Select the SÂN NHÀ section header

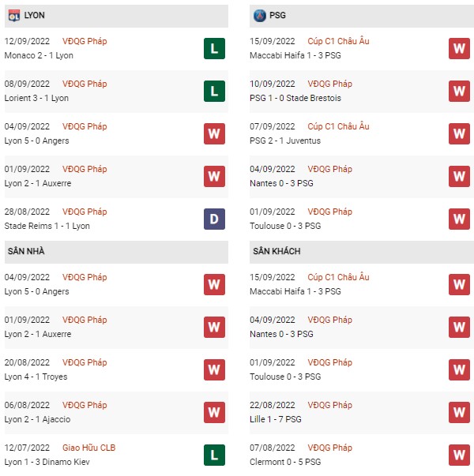[116, 252]
